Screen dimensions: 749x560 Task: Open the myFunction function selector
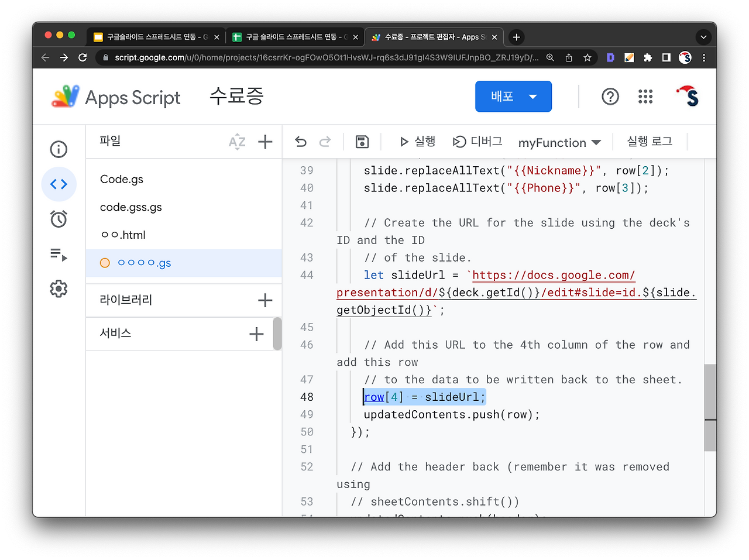click(559, 142)
